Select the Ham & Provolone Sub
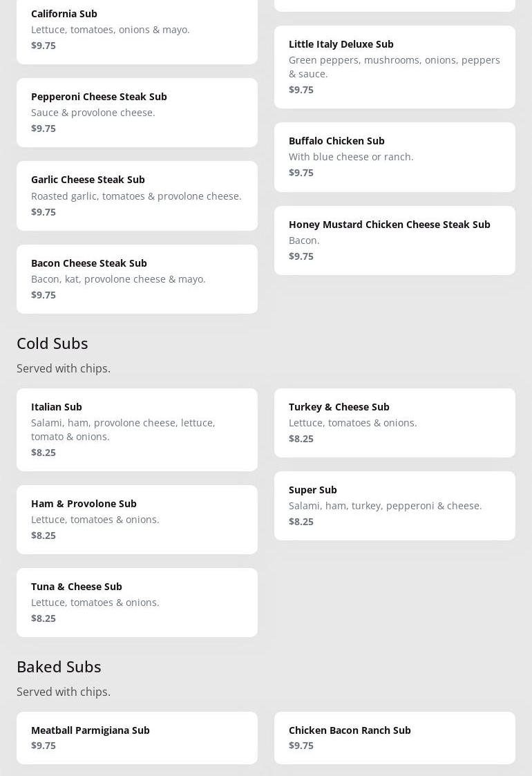Screen dimensions: 532x776 [137, 520]
